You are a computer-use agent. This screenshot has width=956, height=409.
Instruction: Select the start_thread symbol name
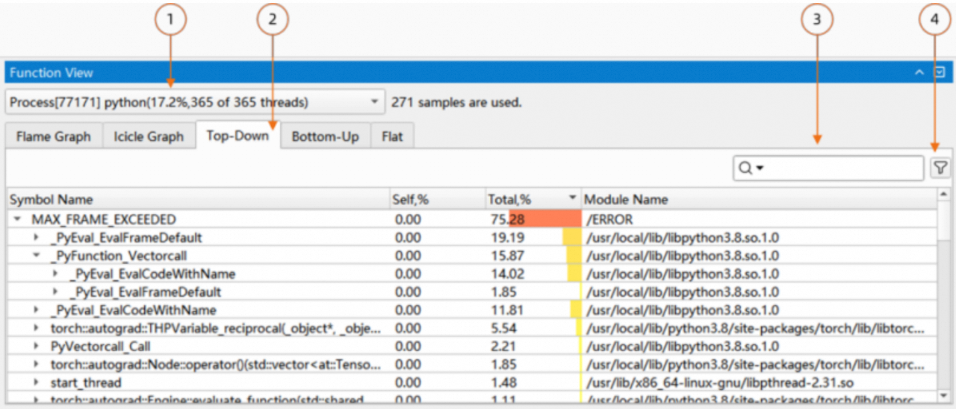[86, 383]
